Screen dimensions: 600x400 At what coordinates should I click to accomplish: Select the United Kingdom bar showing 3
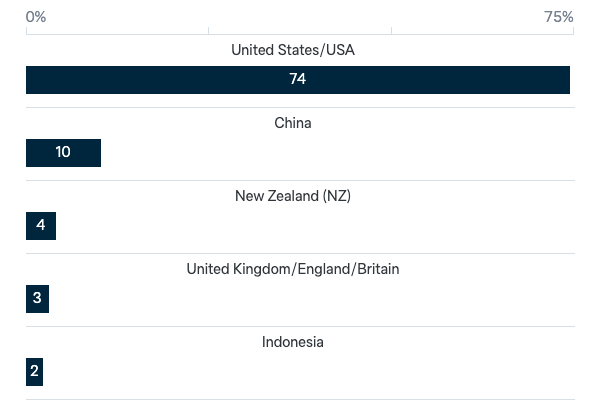coord(38,299)
